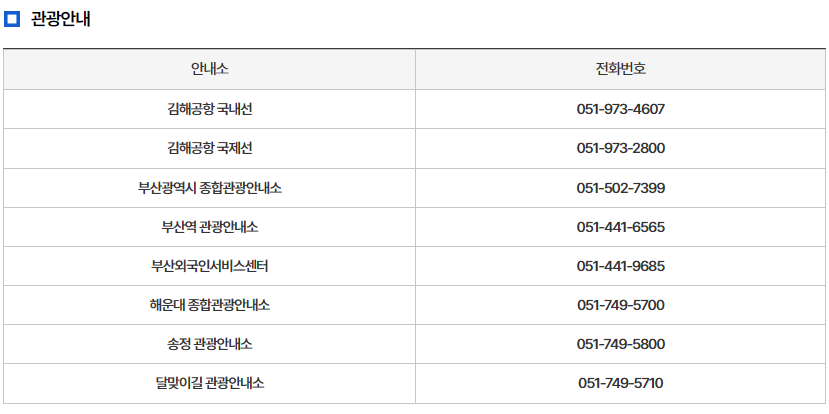Select 부산광역시 종합관광안내소 entry
Screen dimensions: 829x414
(209, 188)
